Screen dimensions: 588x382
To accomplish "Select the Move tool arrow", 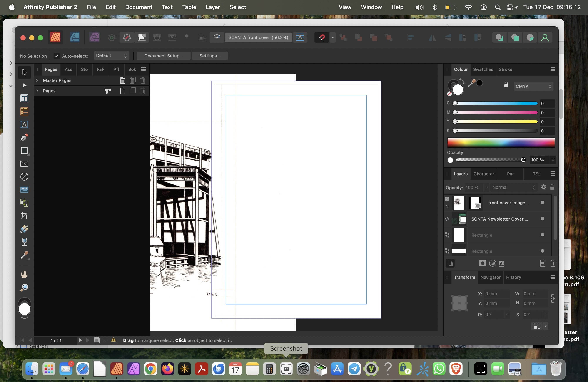I will point(24,72).
